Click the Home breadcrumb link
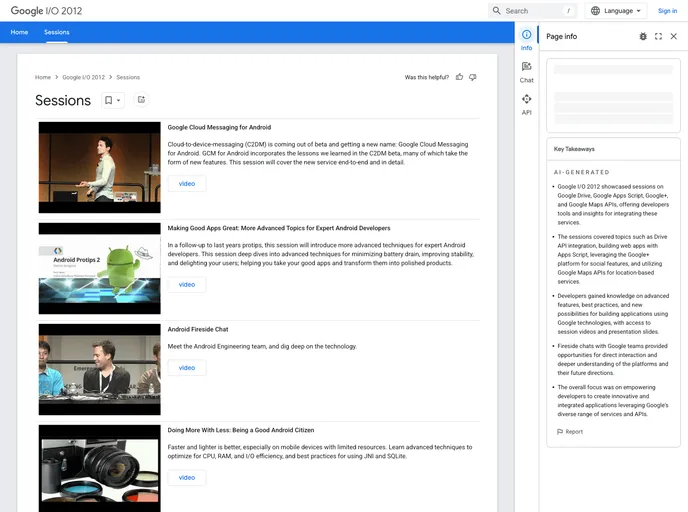 point(43,77)
